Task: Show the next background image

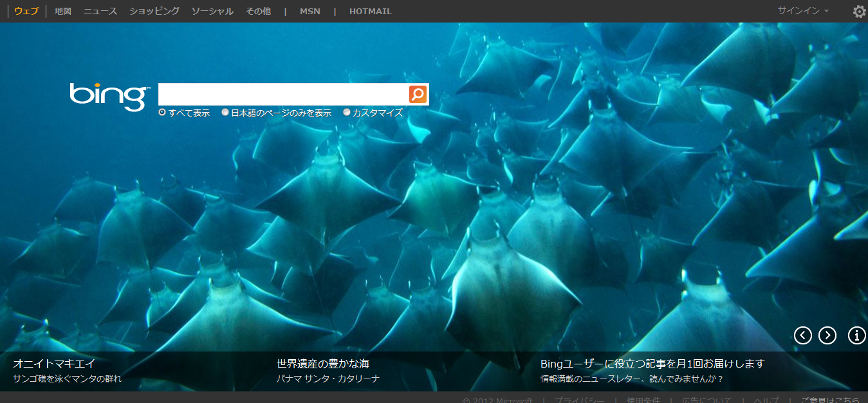Action: 827,335
